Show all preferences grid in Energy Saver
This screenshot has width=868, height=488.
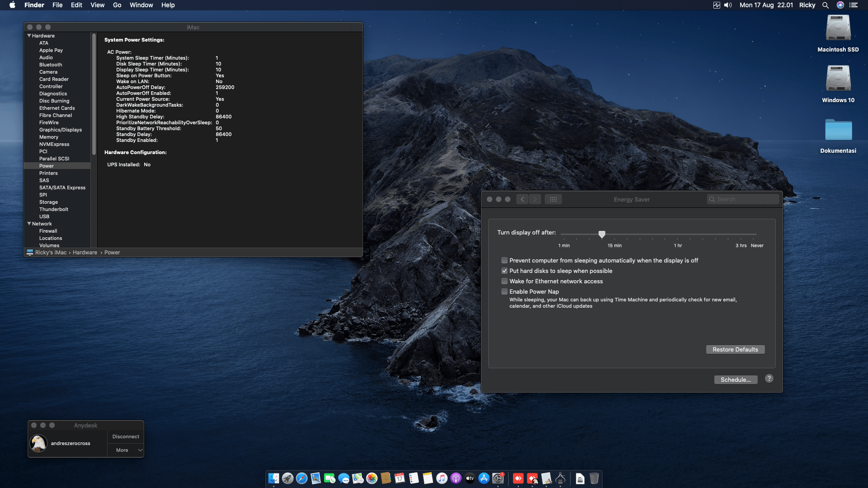pyautogui.click(x=553, y=199)
